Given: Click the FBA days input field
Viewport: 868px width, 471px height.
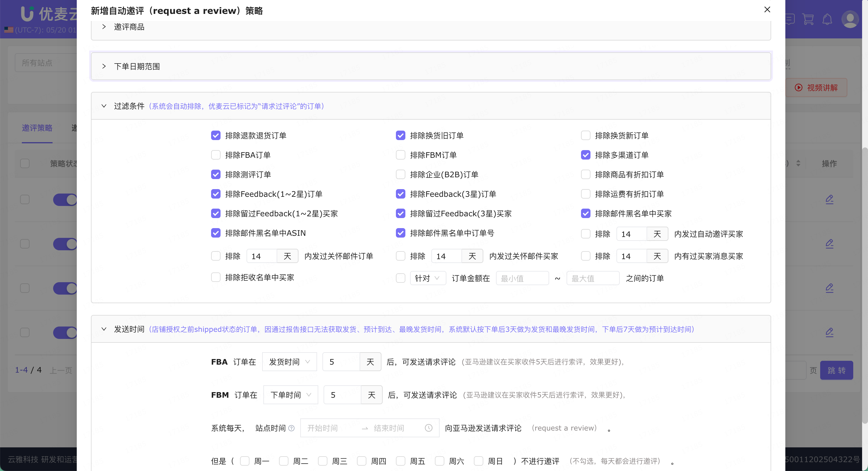Looking at the screenshot, I should [341, 362].
